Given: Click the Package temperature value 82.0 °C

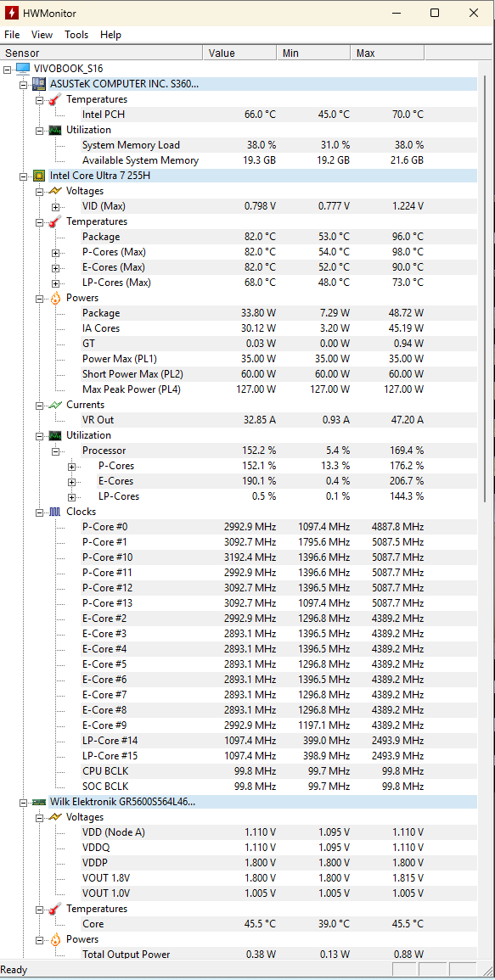Looking at the screenshot, I should coord(260,237).
